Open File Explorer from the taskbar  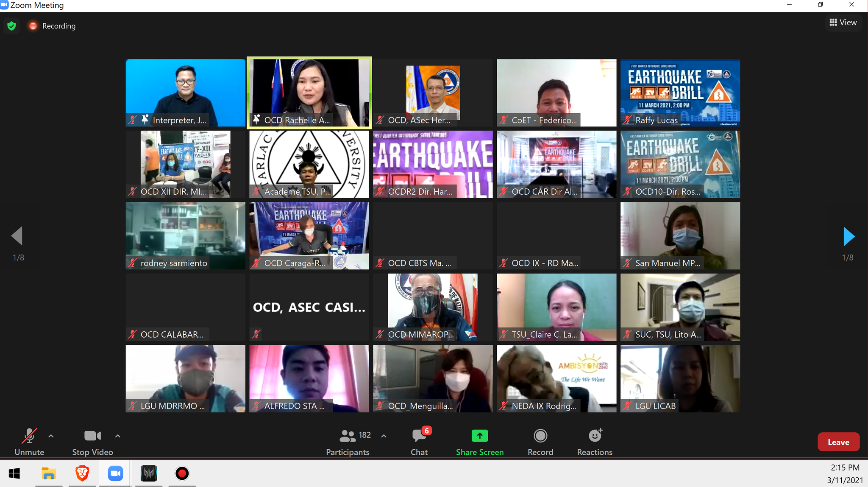click(x=49, y=473)
